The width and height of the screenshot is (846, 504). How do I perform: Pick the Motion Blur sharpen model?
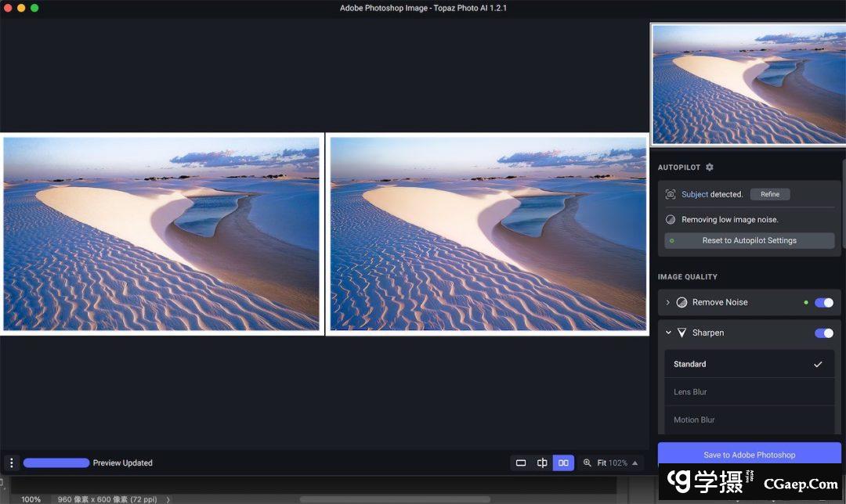coord(748,420)
